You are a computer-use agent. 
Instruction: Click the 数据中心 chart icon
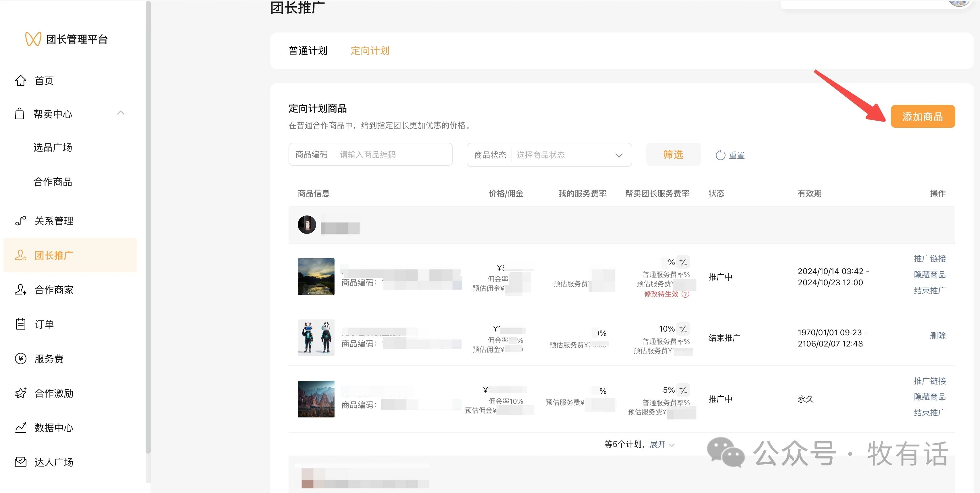click(20, 427)
